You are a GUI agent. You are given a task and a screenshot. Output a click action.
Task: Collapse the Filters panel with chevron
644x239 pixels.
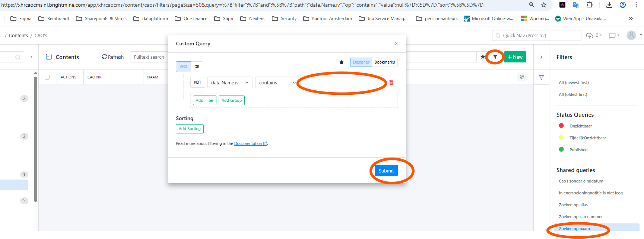pos(541,57)
